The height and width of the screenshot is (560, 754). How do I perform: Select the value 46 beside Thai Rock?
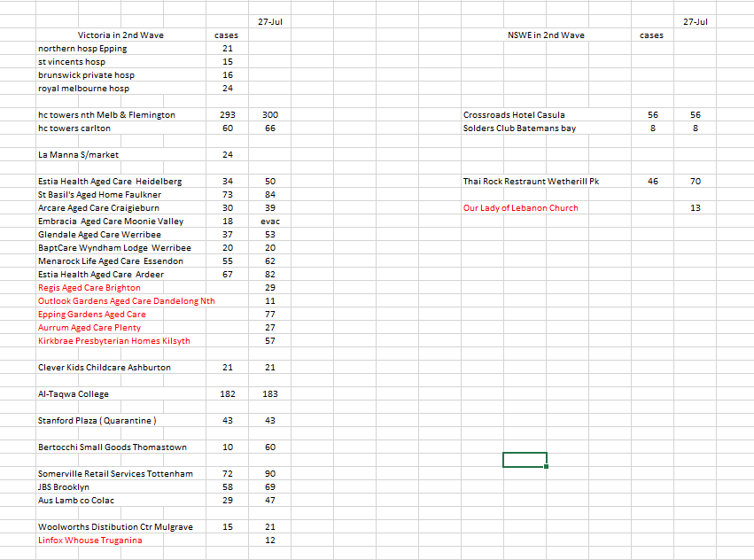pyautogui.click(x=652, y=182)
